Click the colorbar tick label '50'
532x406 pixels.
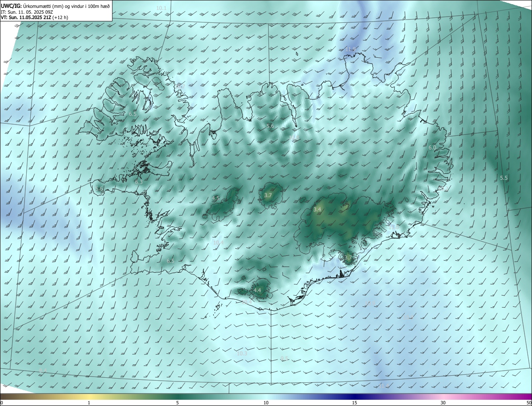(529, 403)
